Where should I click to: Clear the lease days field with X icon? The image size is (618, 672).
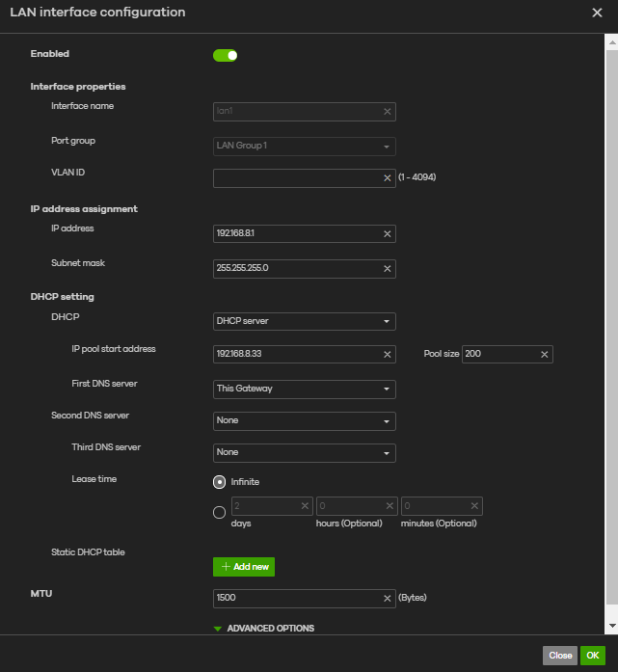click(x=305, y=505)
